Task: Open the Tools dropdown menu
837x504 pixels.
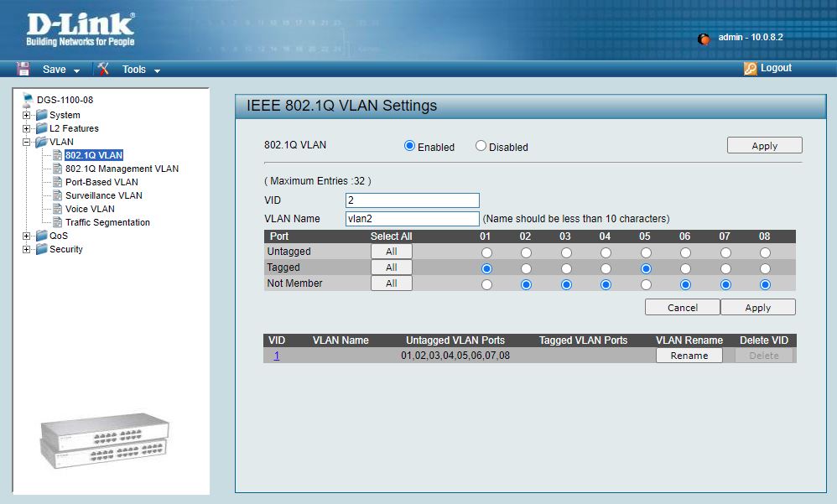Action: coord(140,70)
